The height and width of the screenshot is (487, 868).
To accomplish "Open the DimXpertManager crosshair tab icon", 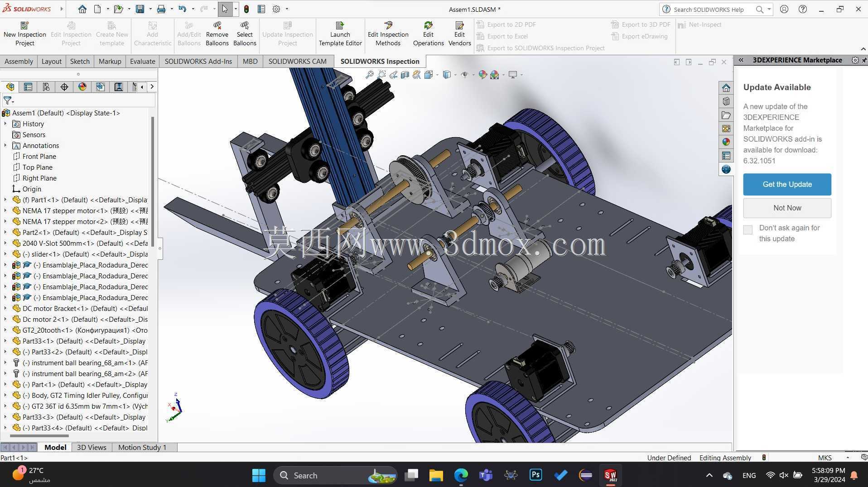I will [64, 87].
